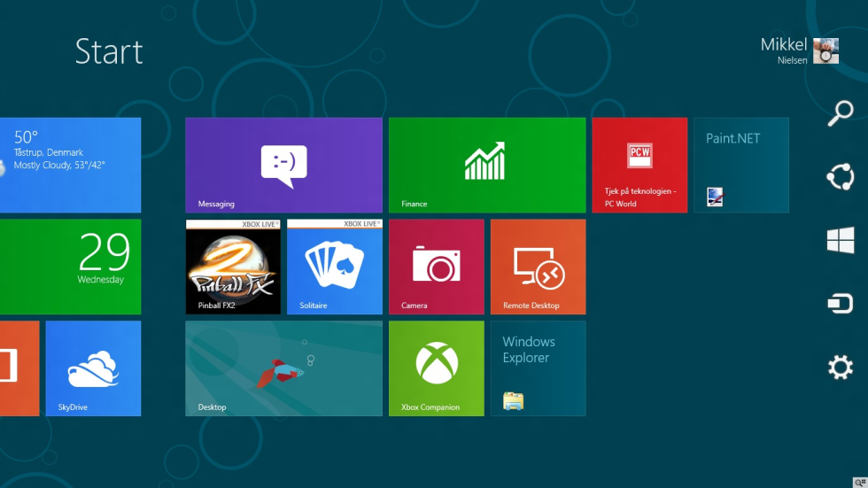Click the user name Mikkel
Image resolution: width=868 pixels, height=488 pixels.
[x=783, y=44]
